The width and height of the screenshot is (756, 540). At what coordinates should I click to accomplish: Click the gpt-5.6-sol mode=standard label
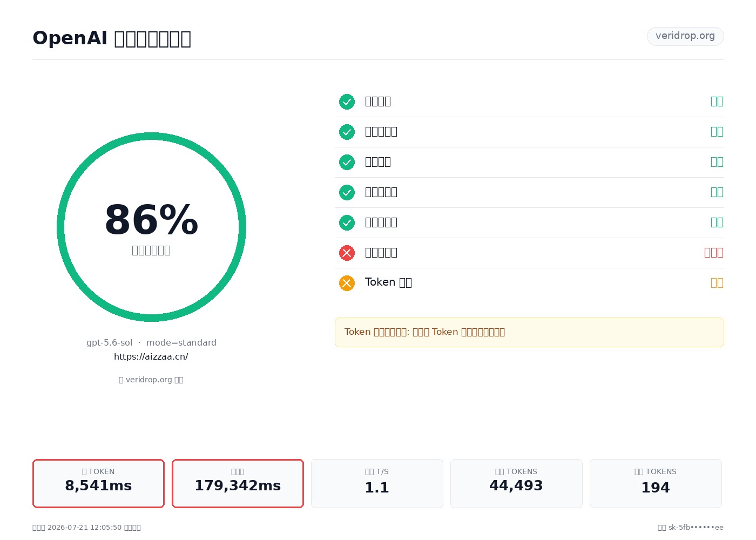(151, 342)
